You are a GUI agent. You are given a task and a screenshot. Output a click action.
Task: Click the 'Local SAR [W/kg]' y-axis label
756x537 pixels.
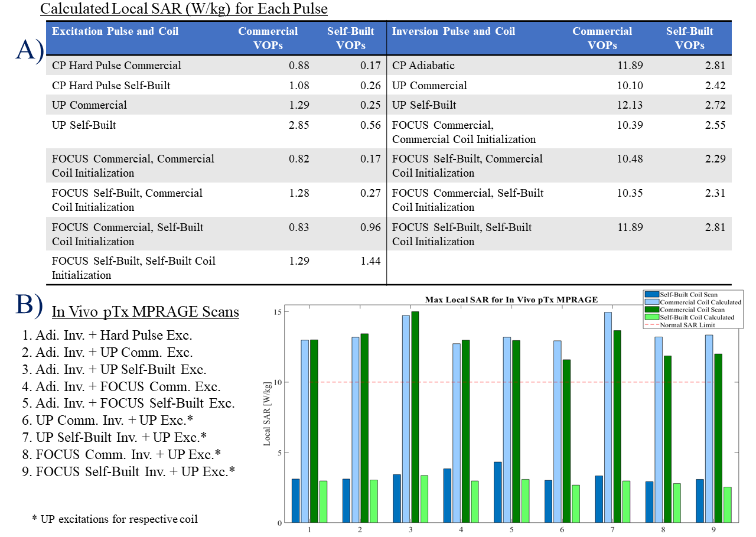[x=266, y=415]
